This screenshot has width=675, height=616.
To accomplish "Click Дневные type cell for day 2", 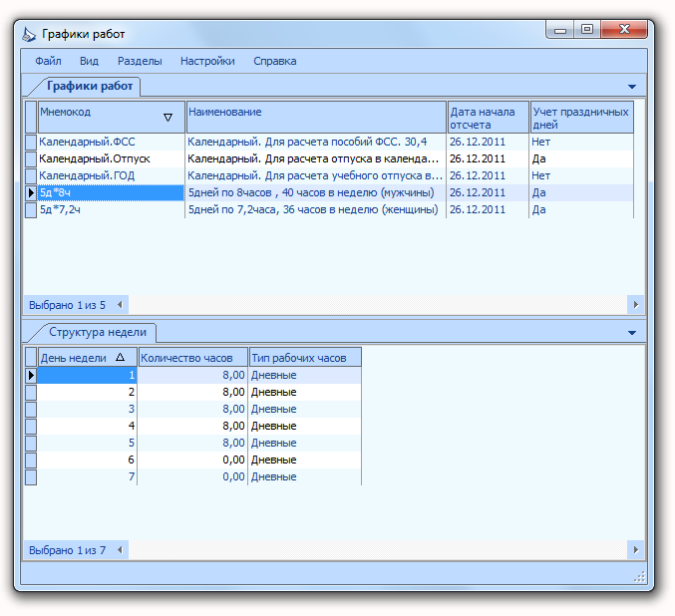I will click(x=305, y=392).
